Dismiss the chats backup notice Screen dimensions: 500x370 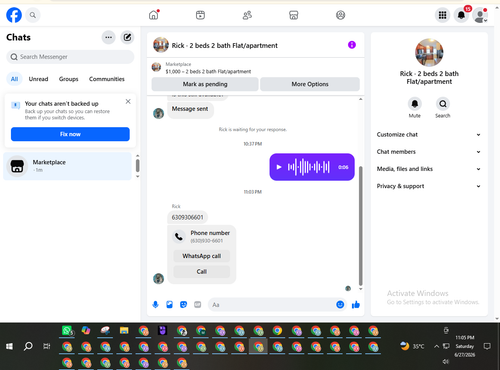point(128,101)
